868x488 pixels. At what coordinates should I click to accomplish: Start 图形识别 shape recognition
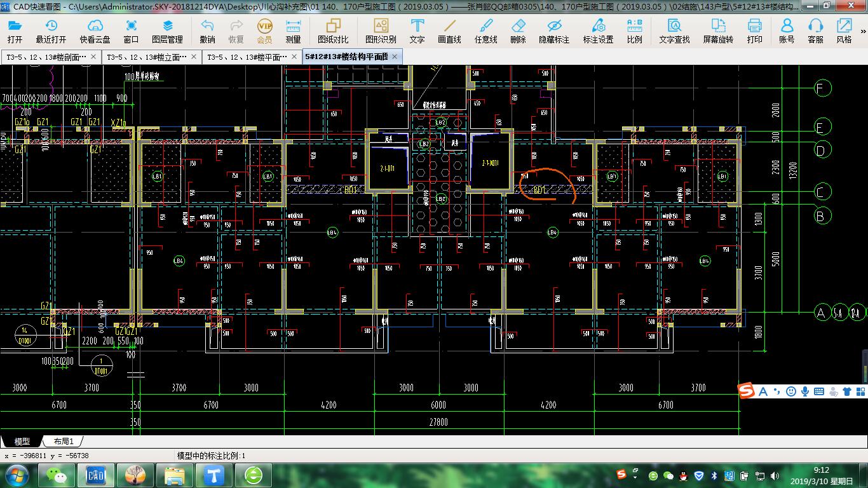coord(381,30)
